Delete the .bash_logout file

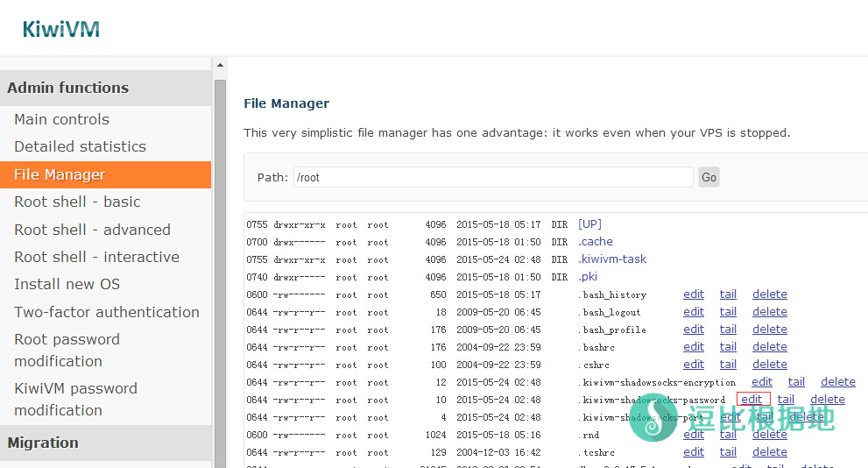coord(769,312)
